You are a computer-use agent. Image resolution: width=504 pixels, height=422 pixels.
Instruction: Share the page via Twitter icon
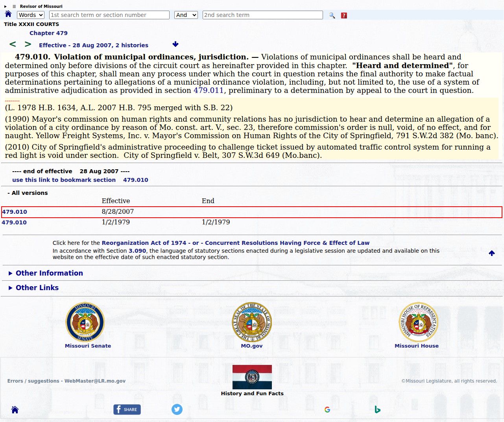coord(177,409)
